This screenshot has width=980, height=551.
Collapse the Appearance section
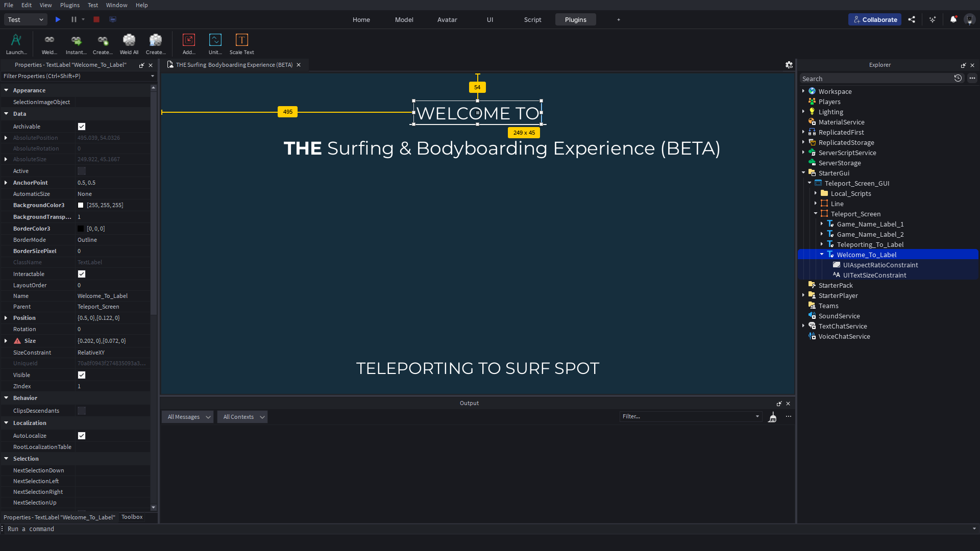point(6,90)
